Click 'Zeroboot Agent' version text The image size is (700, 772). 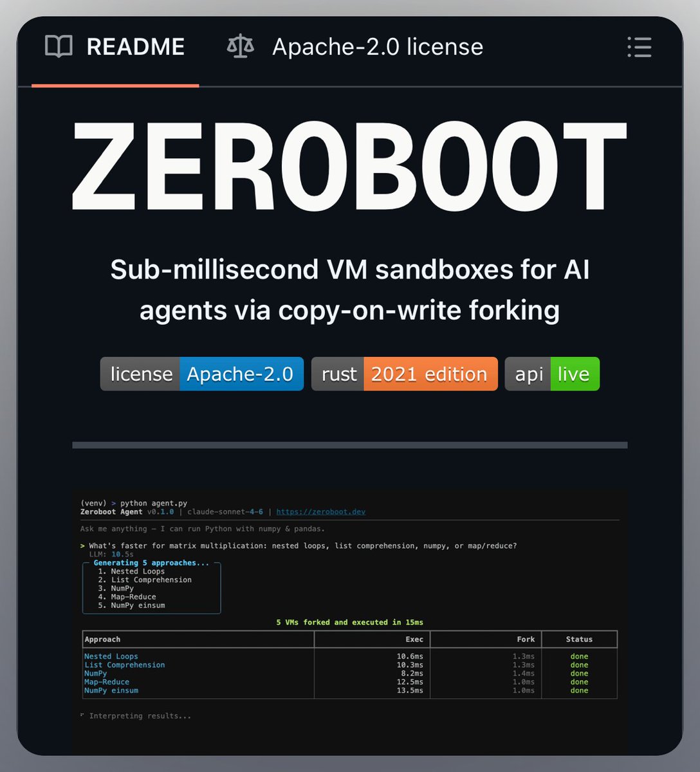[127, 512]
